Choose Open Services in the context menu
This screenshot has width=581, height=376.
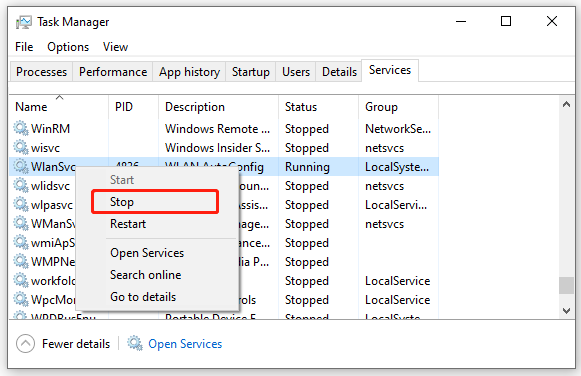(x=157, y=253)
